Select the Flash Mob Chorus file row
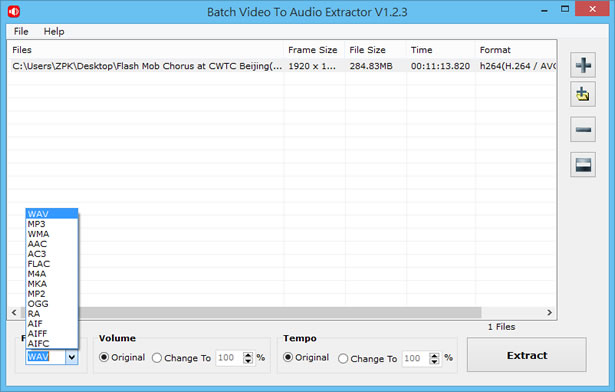 (282, 66)
